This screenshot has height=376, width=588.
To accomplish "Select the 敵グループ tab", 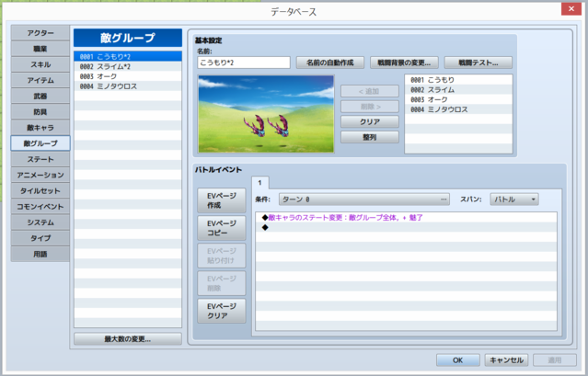I will 40,143.
